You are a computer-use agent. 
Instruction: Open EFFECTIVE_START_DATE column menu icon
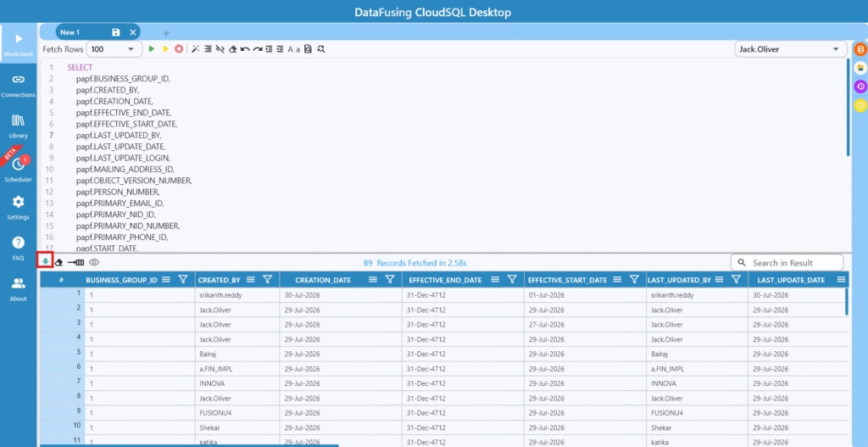[617, 280]
